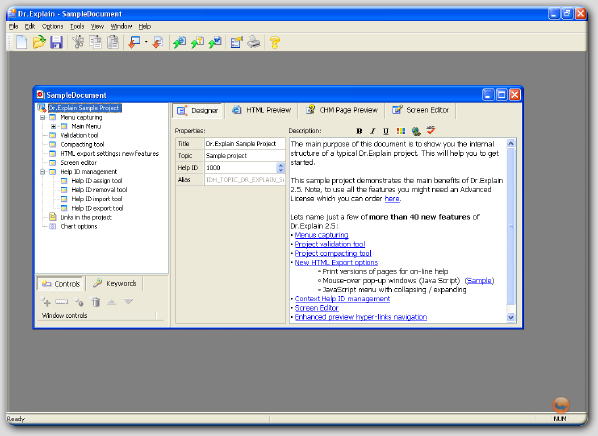This screenshot has width=598, height=436.
Task: Open the project settings icon in toolbar
Action: (x=236, y=42)
